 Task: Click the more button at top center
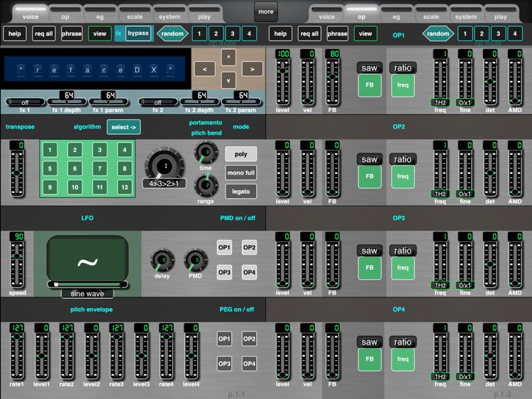(265, 12)
